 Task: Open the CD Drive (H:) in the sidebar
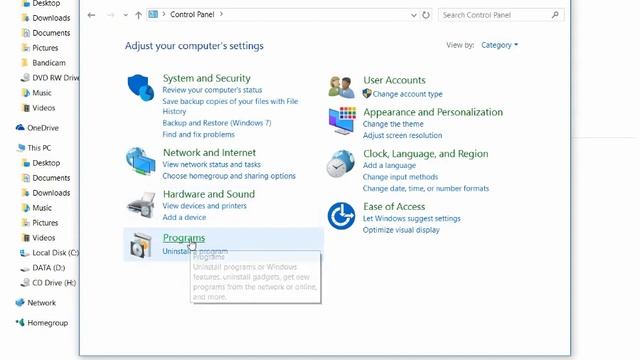click(x=48, y=283)
